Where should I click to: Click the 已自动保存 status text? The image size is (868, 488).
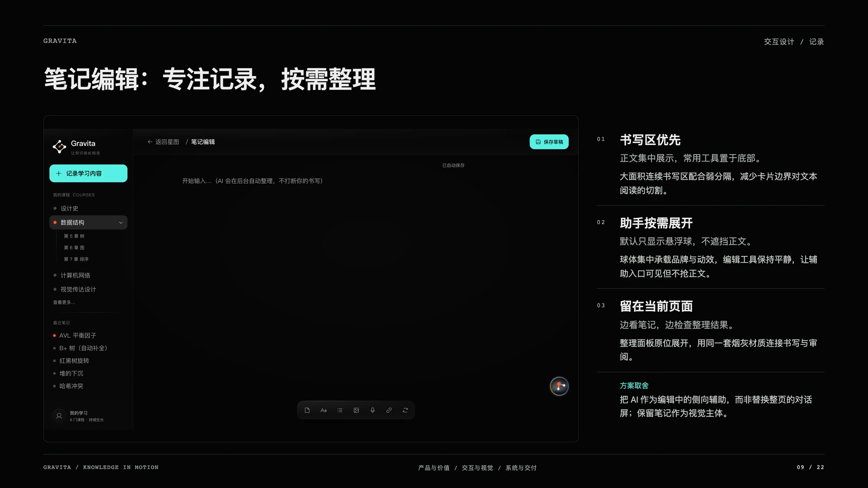coord(453,165)
